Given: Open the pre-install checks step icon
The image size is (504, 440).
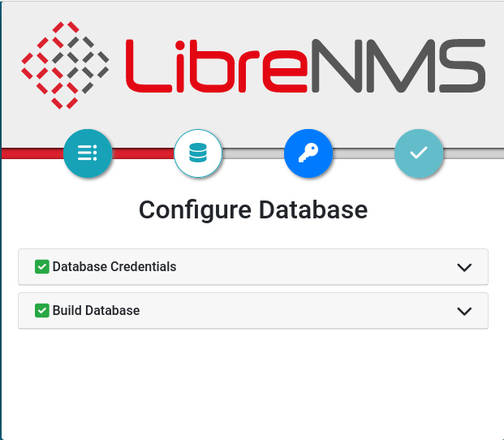Looking at the screenshot, I should pyautogui.click(x=88, y=153).
